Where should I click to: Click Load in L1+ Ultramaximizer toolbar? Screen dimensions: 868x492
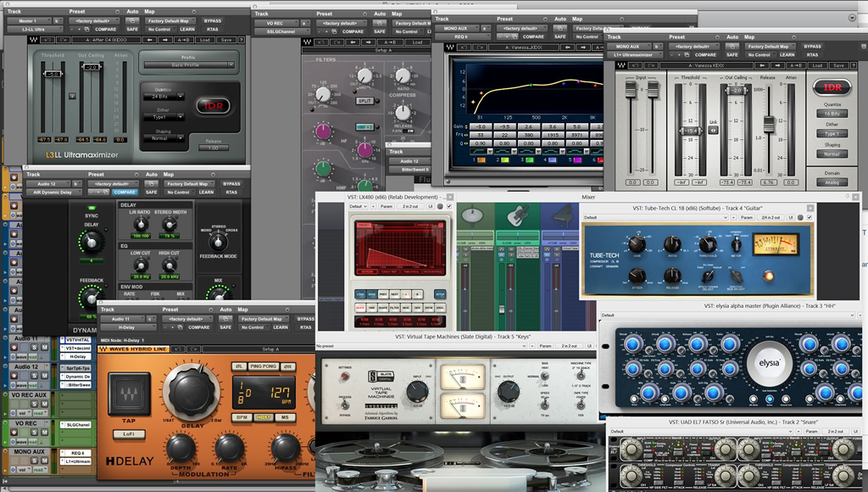(x=817, y=65)
